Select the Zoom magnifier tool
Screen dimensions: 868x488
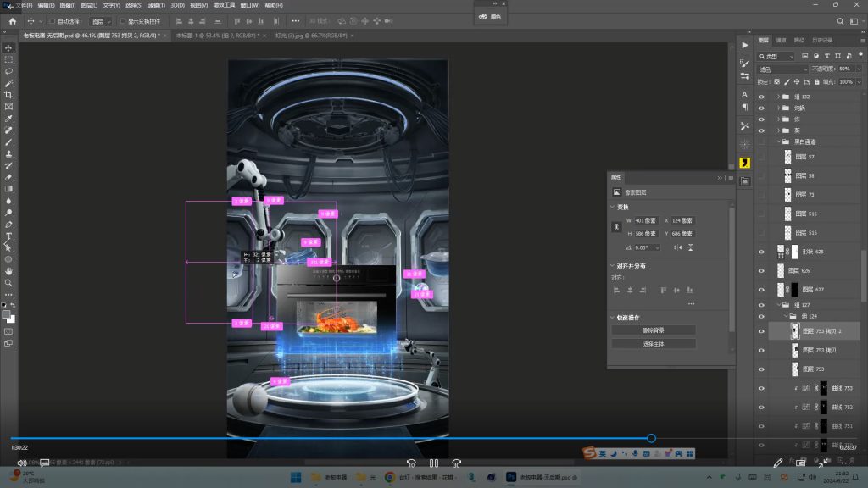point(8,283)
